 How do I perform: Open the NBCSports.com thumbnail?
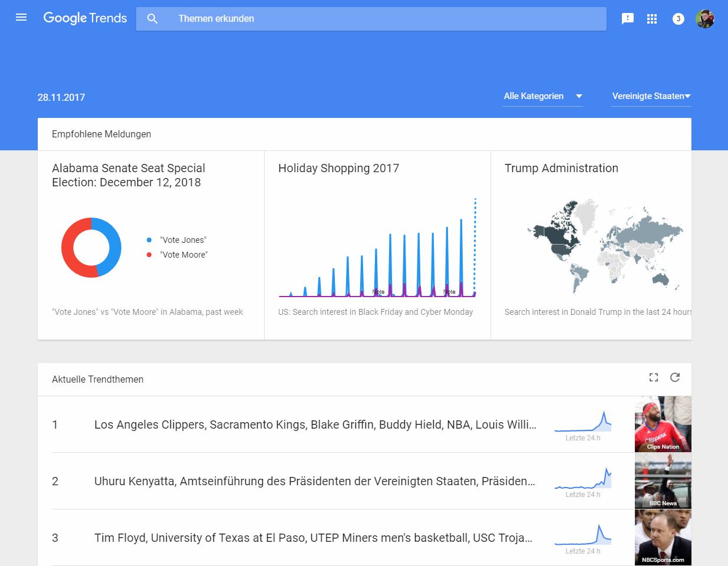(x=663, y=537)
